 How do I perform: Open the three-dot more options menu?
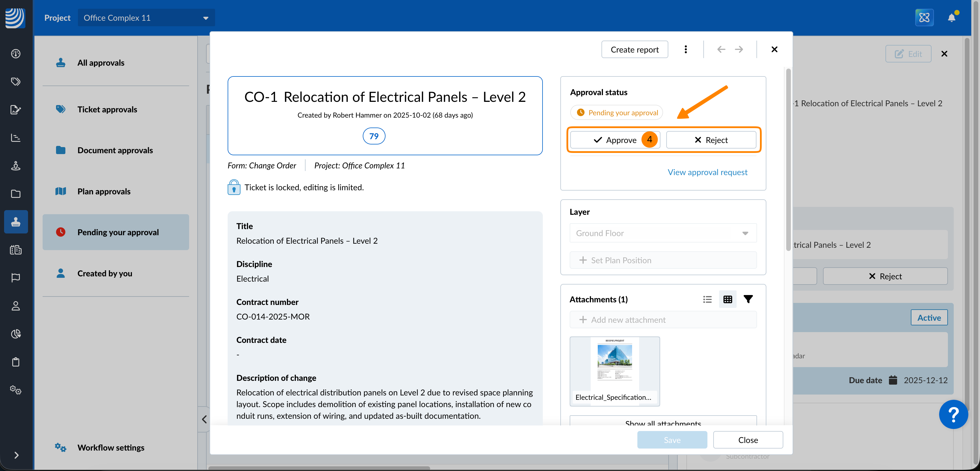(686, 49)
